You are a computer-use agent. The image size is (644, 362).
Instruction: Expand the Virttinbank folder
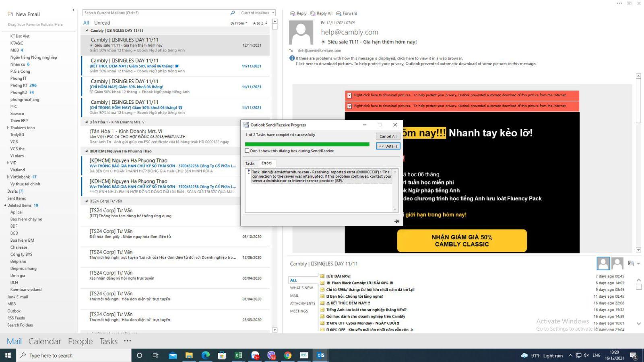tap(8, 177)
